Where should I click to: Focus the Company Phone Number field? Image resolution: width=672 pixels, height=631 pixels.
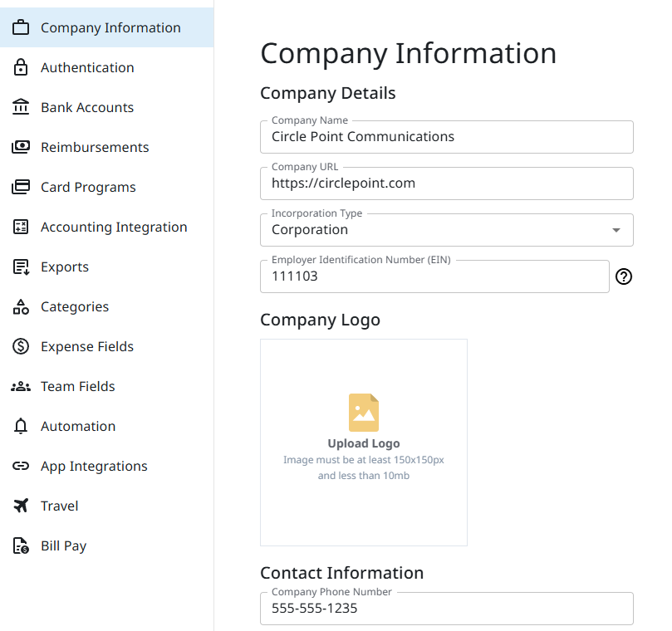(447, 609)
